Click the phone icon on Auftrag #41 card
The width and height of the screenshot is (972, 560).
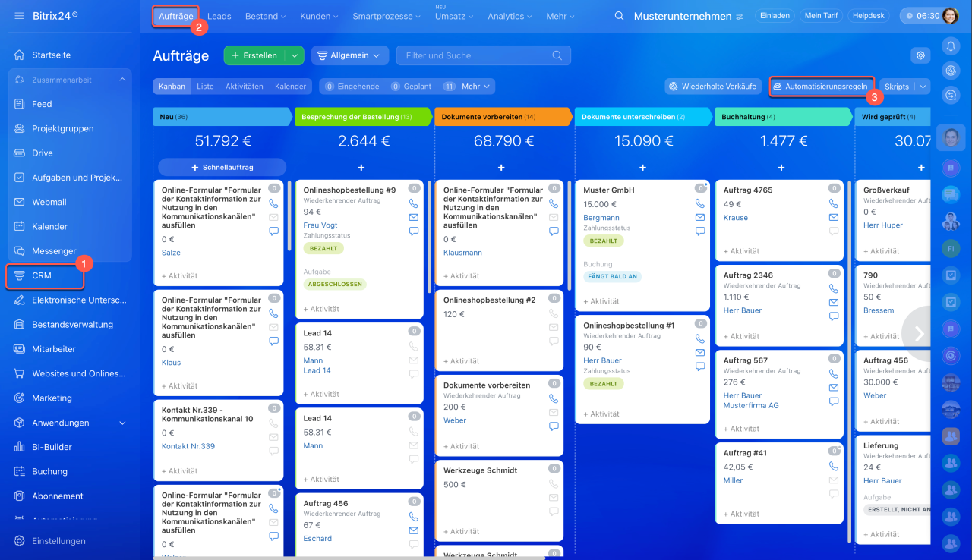click(834, 467)
